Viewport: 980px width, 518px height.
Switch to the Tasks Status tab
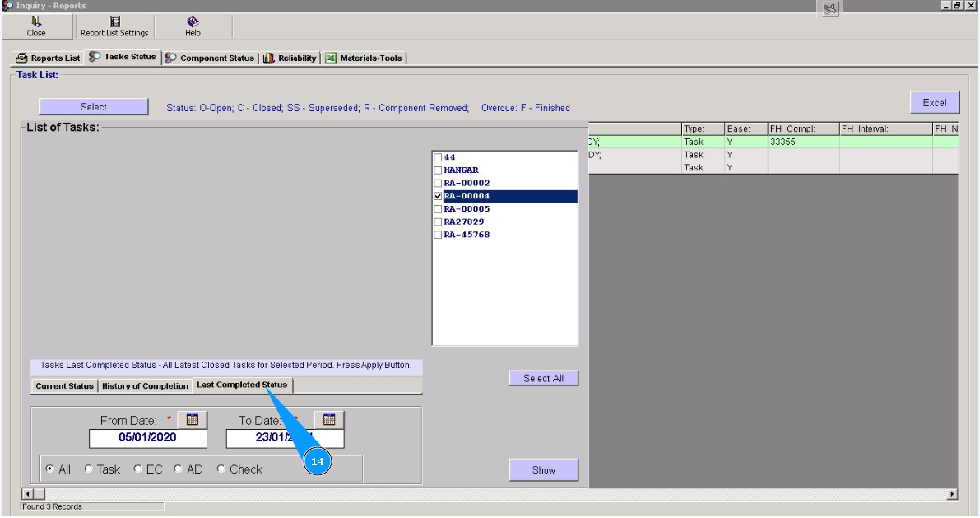point(123,57)
